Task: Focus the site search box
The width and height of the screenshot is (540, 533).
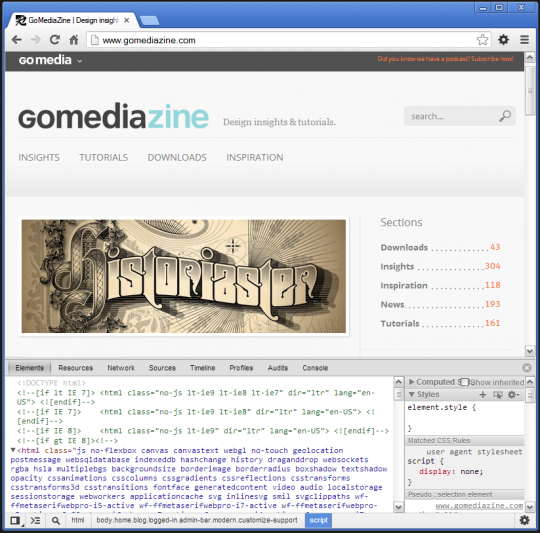Action: (460, 116)
